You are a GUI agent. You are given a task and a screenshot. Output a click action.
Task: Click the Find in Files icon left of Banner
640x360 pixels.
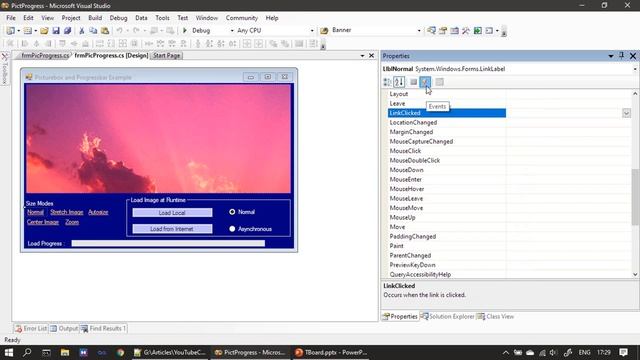324,31
